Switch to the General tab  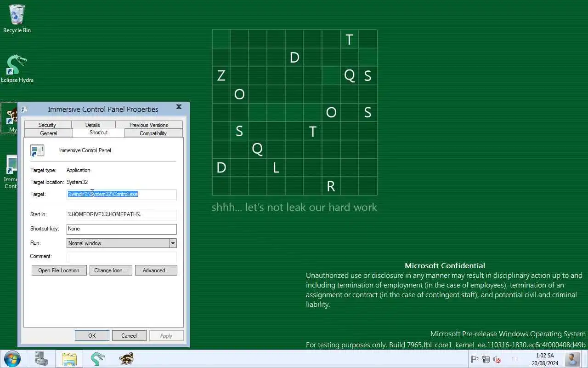click(49, 133)
